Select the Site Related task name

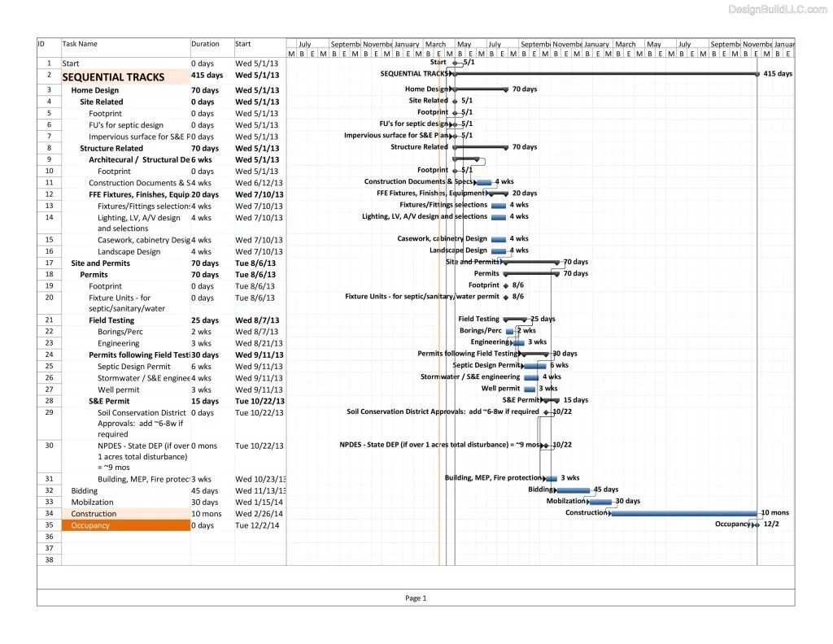pos(102,102)
